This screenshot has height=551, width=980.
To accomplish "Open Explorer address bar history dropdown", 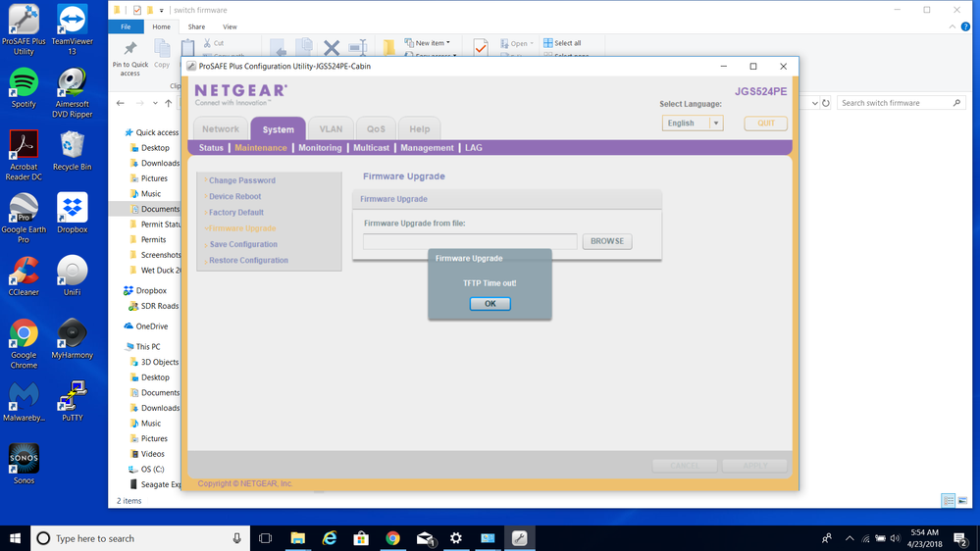I will (814, 103).
